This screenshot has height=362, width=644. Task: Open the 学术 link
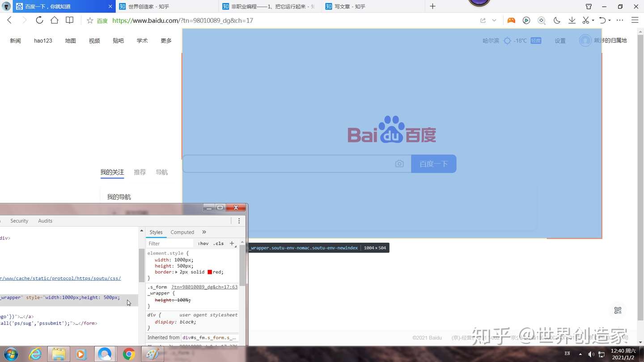tap(142, 41)
